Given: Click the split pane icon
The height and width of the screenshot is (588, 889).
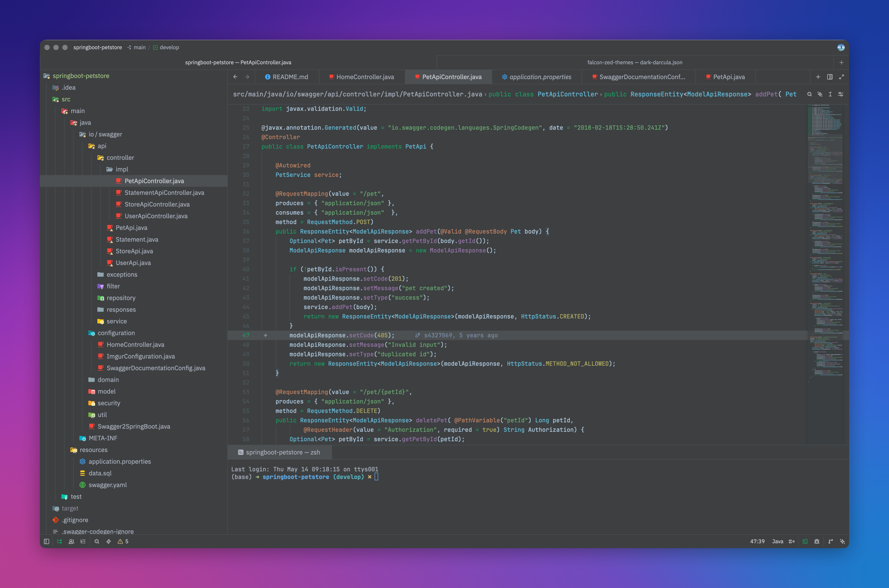Looking at the screenshot, I should click(830, 77).
